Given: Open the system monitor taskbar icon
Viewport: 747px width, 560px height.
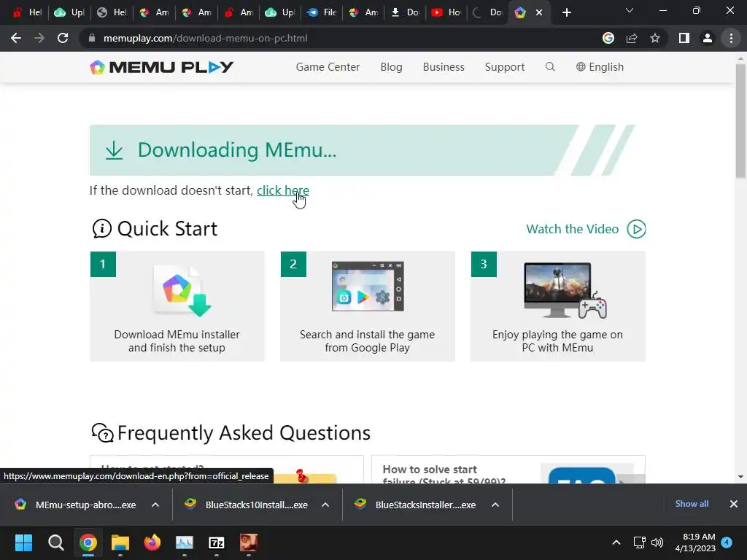Looking at the screenshot, I should (x=185, y=542).
